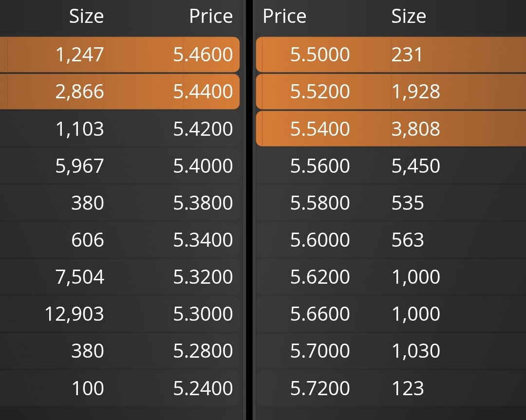Select the ask size 1,030
The height and width of the screenshot is (420, 526).
tap(415, 351)
